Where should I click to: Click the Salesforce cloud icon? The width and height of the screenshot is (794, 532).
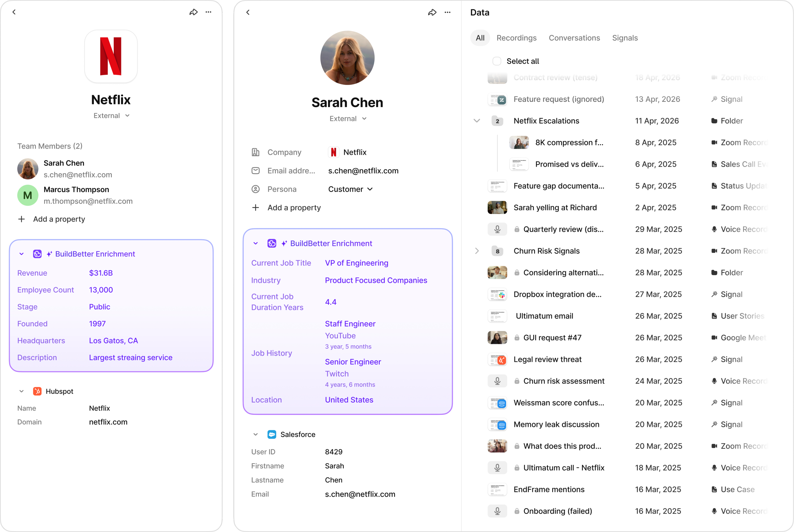272,435
